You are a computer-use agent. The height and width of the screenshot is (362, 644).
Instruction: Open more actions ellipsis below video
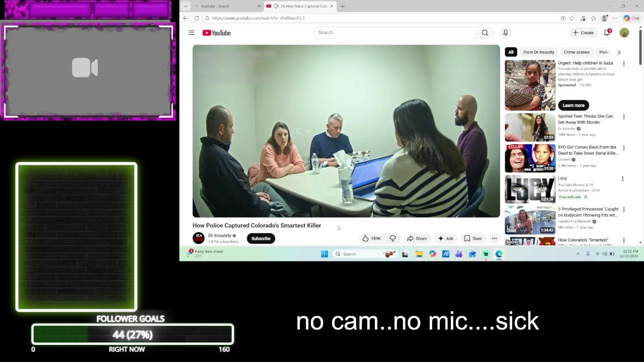(x=494, y=238)
